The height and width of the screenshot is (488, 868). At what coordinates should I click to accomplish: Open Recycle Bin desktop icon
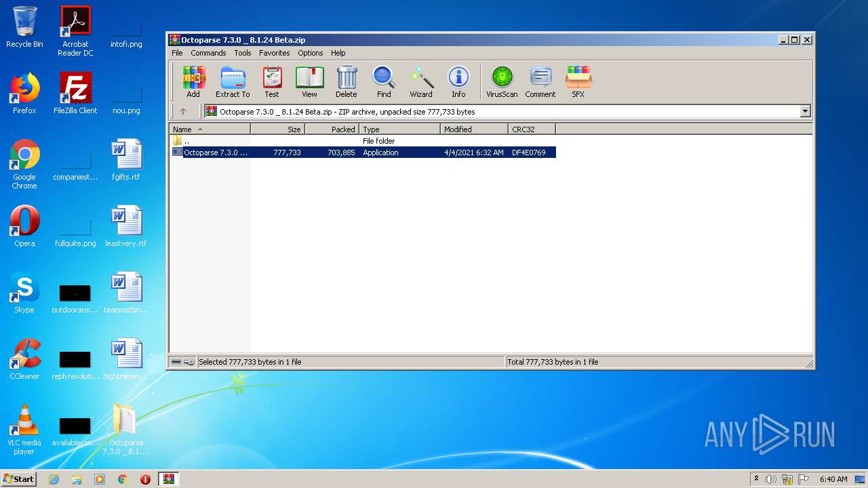click(x=24, y=27)
